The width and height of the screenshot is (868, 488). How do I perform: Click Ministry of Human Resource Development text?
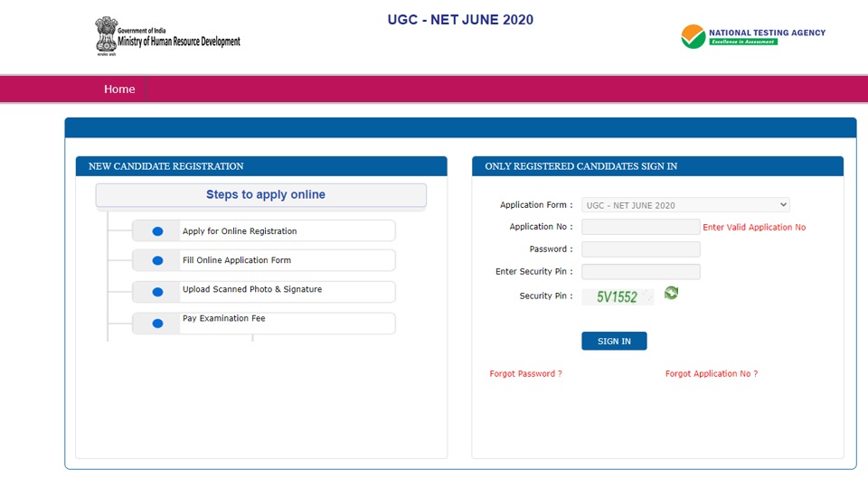[x=179, y=42]
